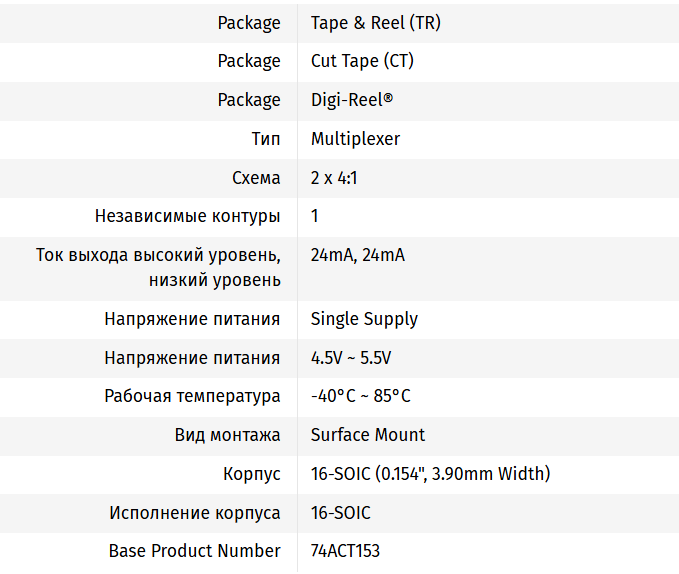Click the "Ток выхода высокий уровень" label
The height and width of the screenshot is (574, 679).
coord(158,255)
